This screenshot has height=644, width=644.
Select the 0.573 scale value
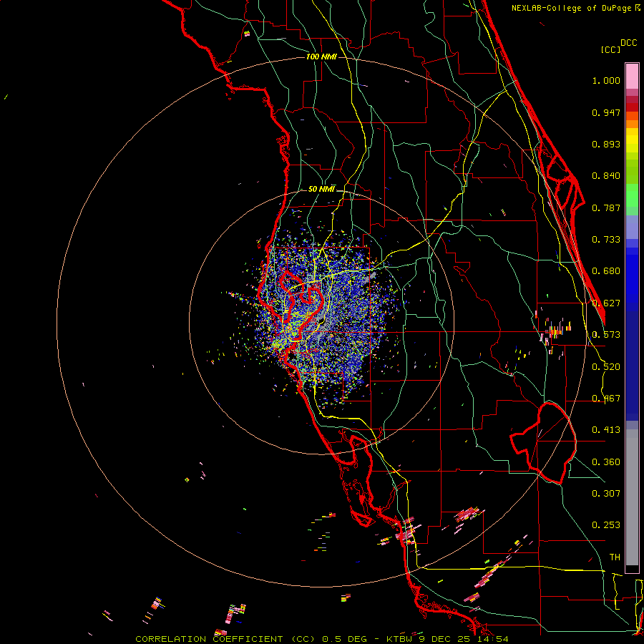tap(606, 335)
